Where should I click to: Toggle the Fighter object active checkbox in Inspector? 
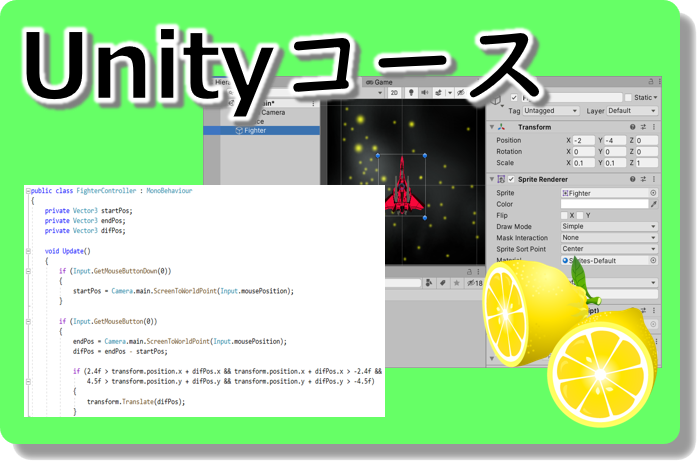pos(514,97)
